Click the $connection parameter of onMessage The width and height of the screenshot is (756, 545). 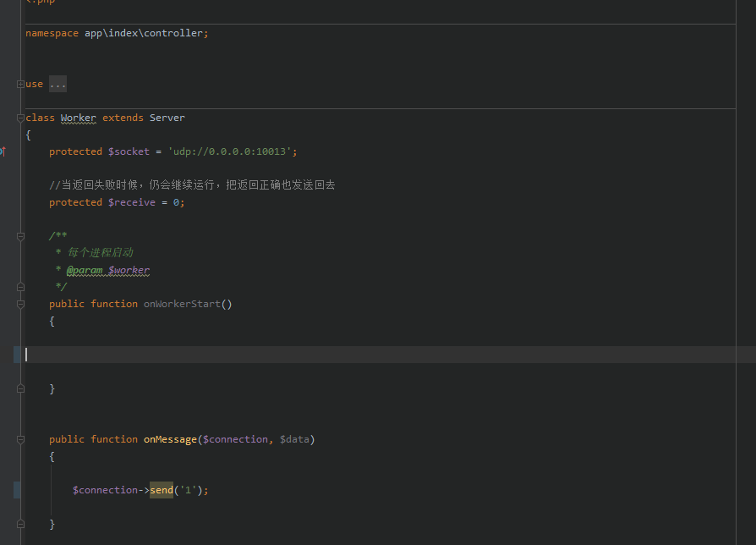(x=235, y=439)
